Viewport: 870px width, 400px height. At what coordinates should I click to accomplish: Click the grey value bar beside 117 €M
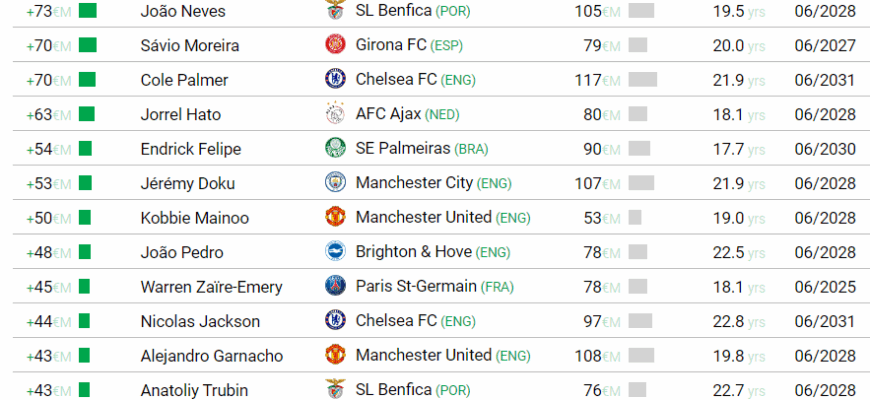click(x=642, y=80)
